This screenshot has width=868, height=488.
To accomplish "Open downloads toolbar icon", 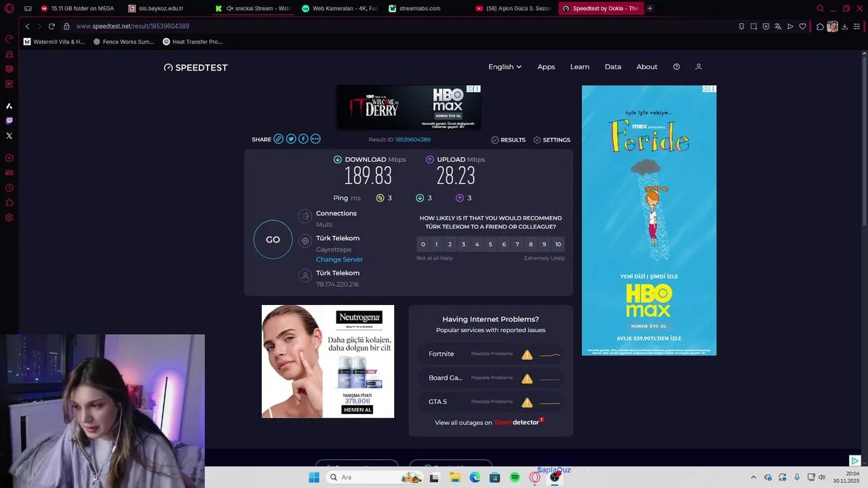I will coord(844,26).
